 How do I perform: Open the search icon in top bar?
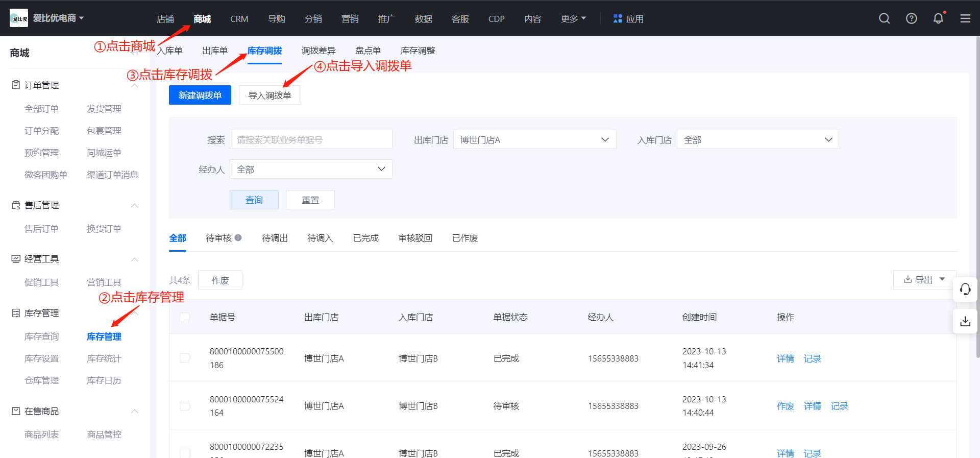pos(885,18)
